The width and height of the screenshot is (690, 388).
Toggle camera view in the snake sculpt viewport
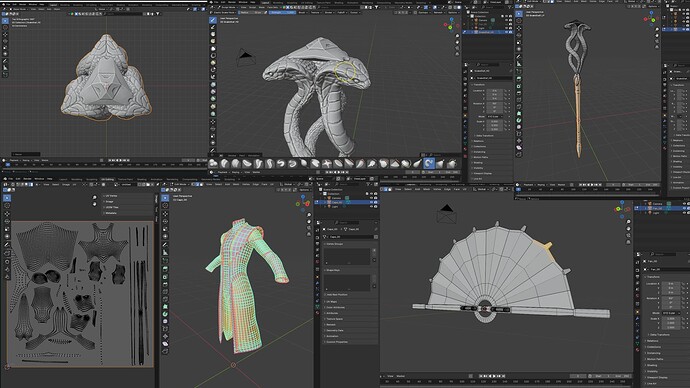coord(457,48)
